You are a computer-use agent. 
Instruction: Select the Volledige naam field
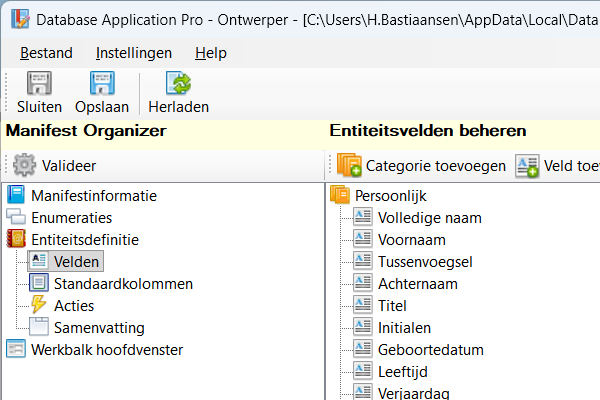coord(430,217)
